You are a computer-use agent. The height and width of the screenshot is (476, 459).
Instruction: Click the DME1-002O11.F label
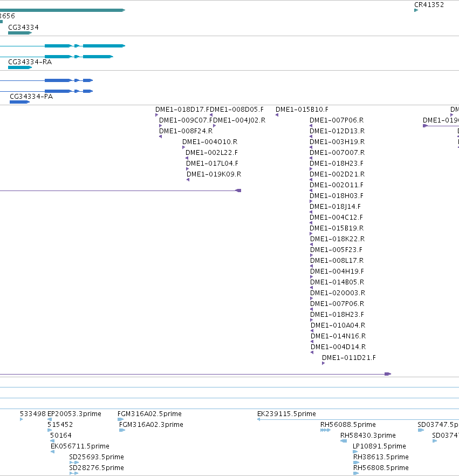coord(337,185)
